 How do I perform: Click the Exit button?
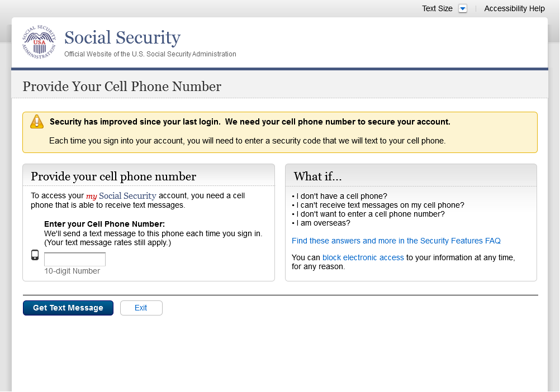141,308
